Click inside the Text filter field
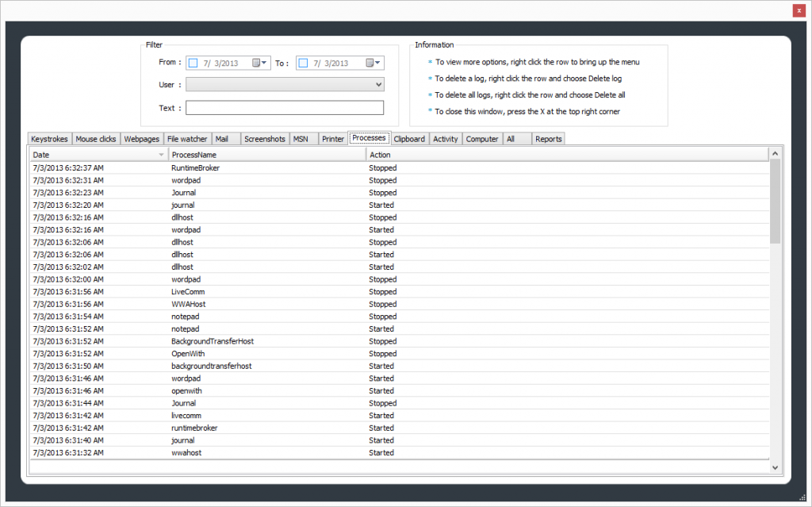Viewport: 812px width, 507px height. [284, 108]
